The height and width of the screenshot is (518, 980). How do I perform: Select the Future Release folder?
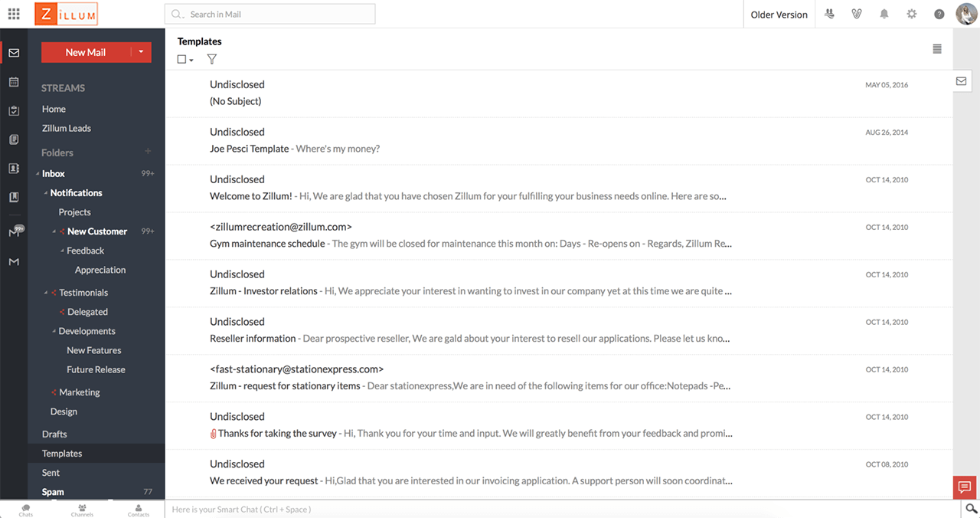(x=96, y=369)
